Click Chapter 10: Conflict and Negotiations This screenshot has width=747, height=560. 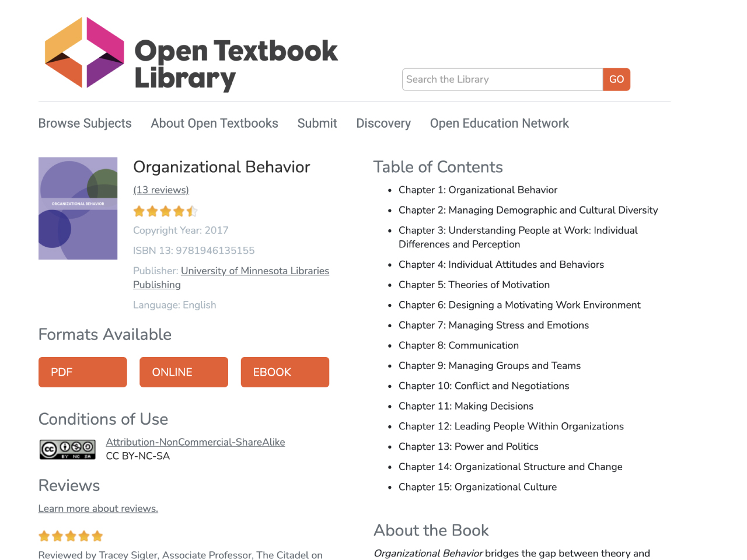(484, 386)
